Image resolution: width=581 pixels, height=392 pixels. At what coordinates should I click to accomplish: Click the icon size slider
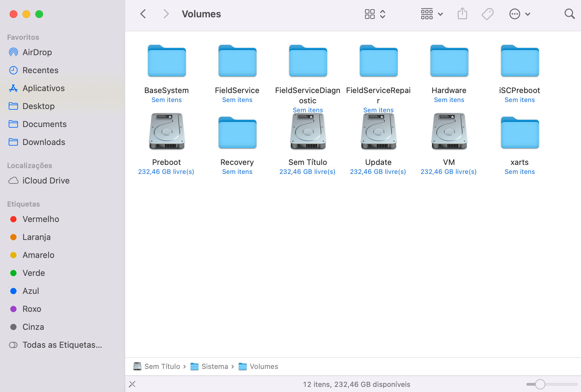540,384
